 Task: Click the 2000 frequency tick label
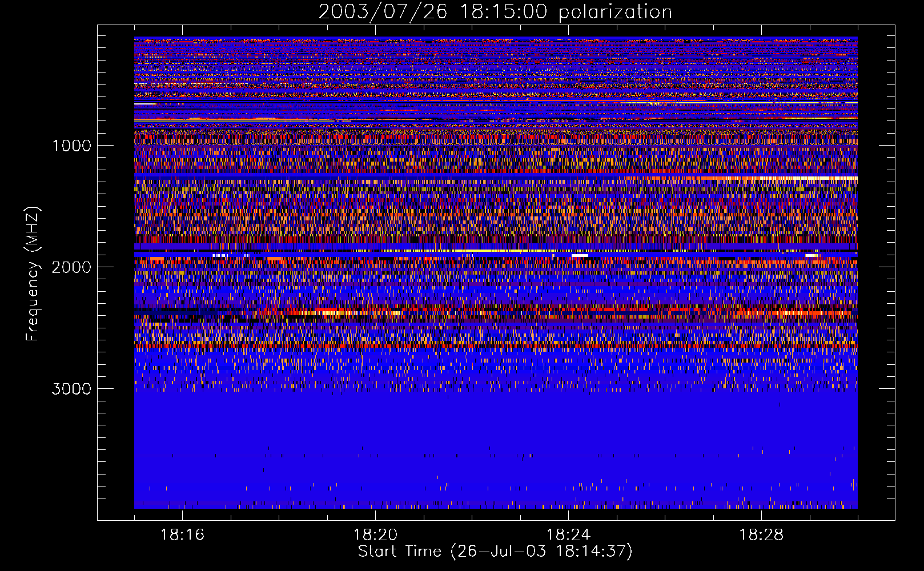pos(71,267)
